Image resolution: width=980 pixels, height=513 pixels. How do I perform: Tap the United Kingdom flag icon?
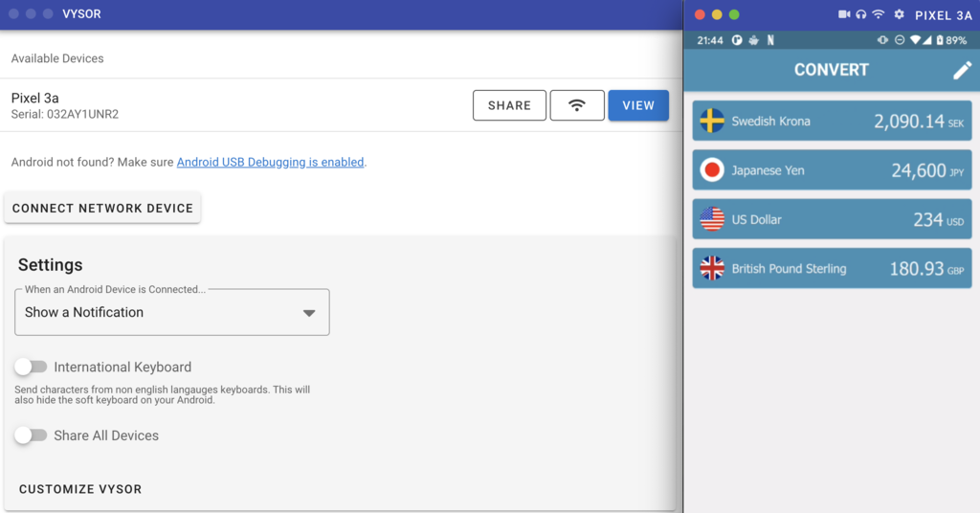[712, 269]
